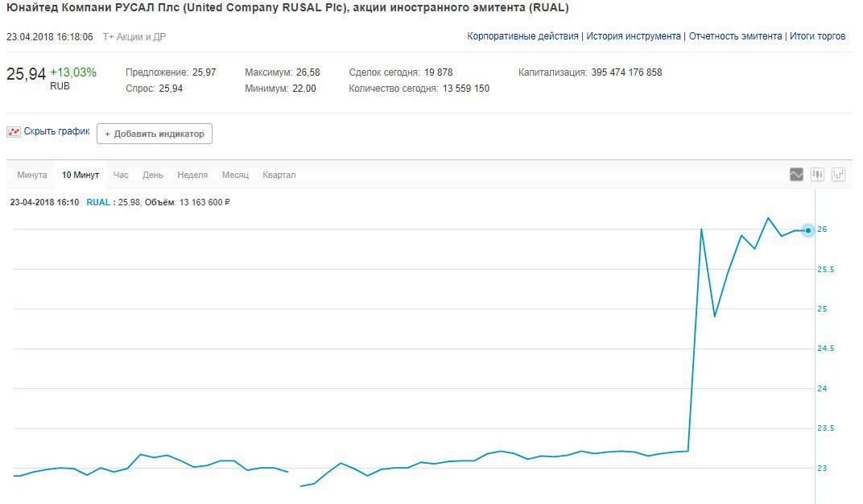
Task: Select the line chart type icon
Action: pyautogui.click(x=796, y=175)
